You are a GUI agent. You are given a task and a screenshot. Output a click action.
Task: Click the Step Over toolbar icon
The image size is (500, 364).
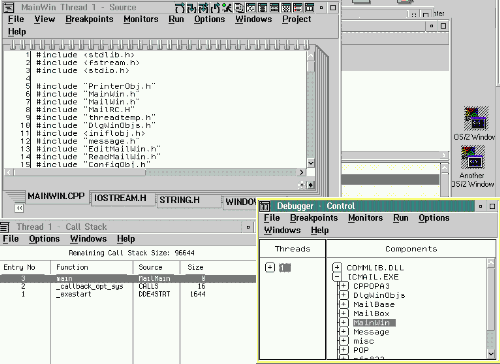coord(180,7)
